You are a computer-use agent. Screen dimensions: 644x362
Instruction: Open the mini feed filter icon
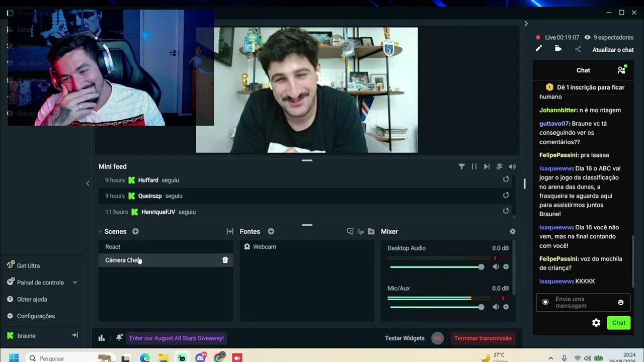pyautogui.click(x=461, y=166)
